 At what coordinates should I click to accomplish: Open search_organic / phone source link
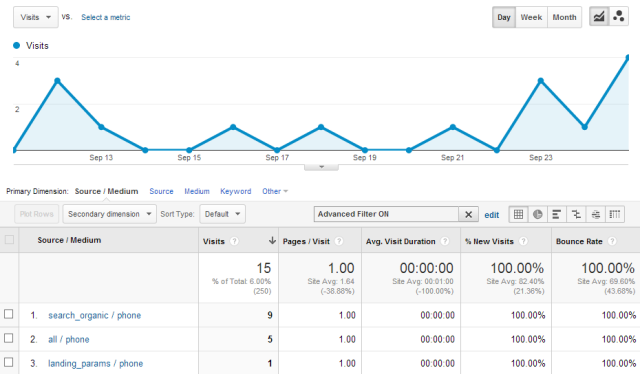pos(94,315)
